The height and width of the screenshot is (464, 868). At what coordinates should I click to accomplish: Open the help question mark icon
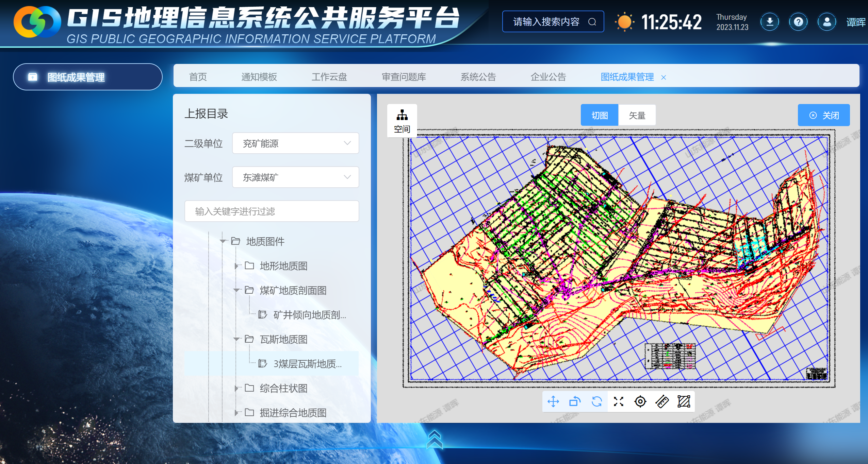[x=798, y=22]
